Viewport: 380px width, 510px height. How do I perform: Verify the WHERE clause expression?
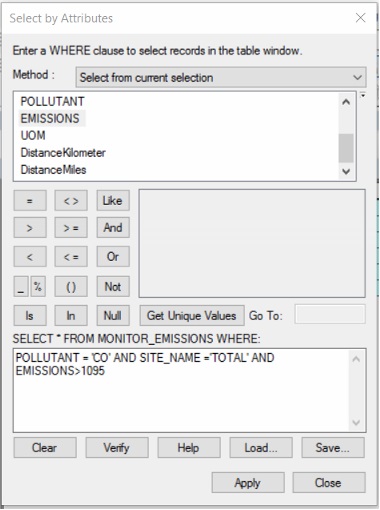coord(117,448)
